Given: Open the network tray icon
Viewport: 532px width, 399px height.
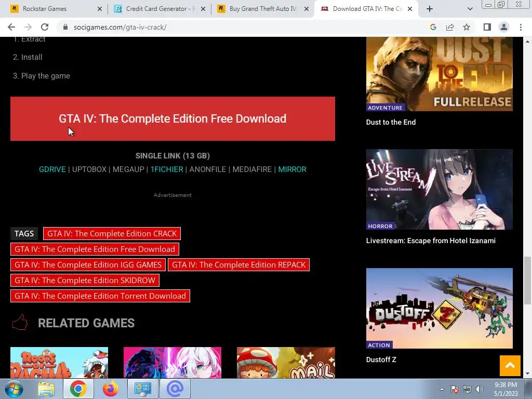Looking at the screenshot, I should (467, 389).
